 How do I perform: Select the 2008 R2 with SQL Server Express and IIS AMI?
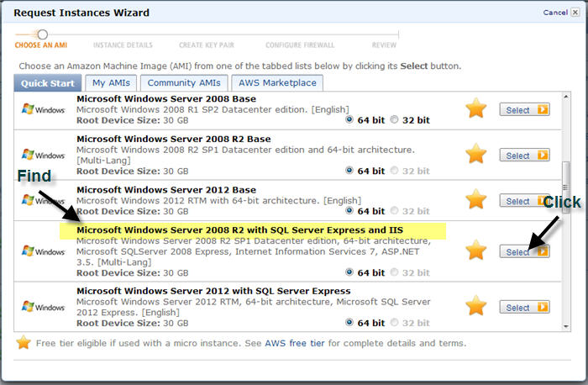pyautogui.click(x=525, y=251)
